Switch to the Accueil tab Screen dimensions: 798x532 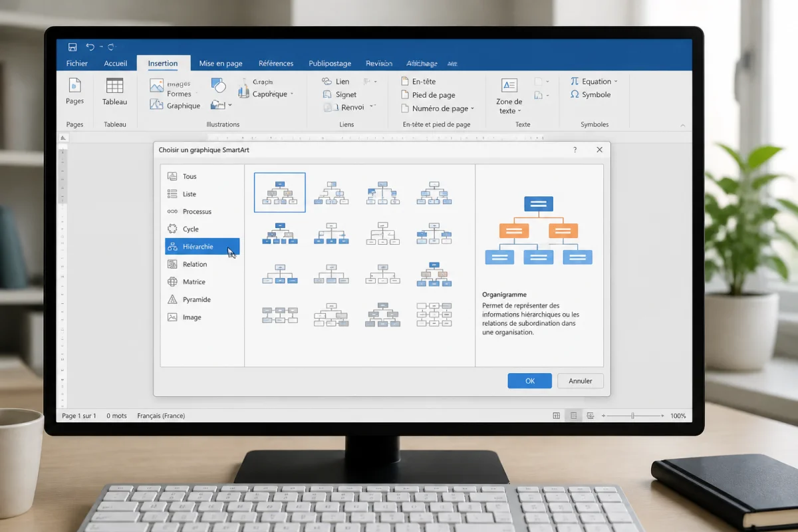(116, 64)
